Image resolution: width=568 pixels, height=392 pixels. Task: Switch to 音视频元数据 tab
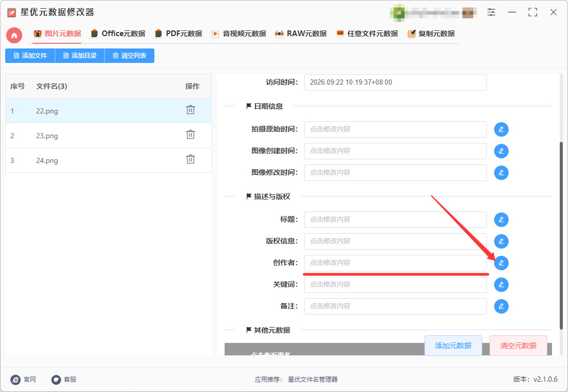pos(239,34)
